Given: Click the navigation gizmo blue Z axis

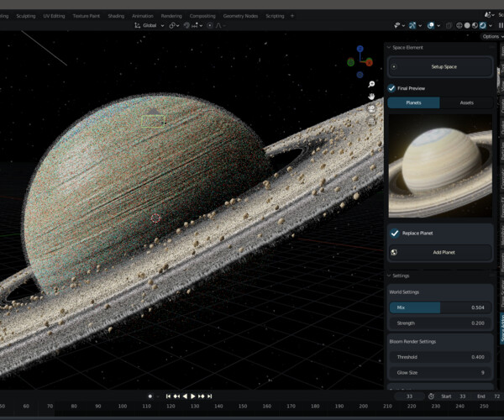Looking at the screenshot, I should click(361, 50).
